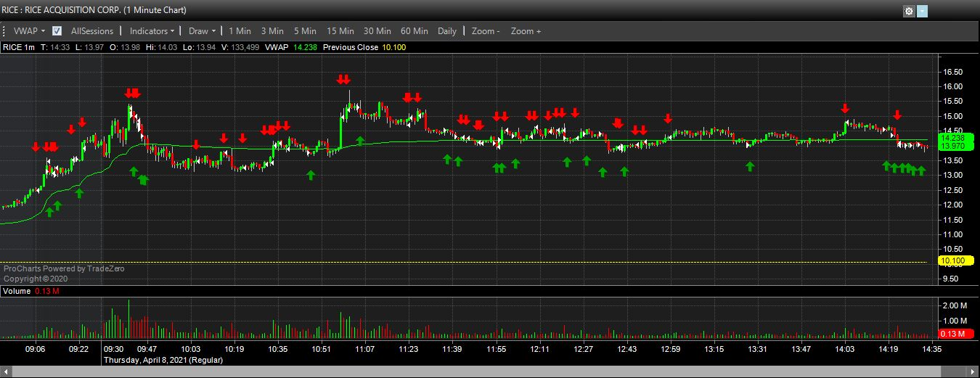Click the red down arrow above the 14:03 candle
Image resolution: width=980 pixels, height=378 pixels.
click(x=845, y=109)
